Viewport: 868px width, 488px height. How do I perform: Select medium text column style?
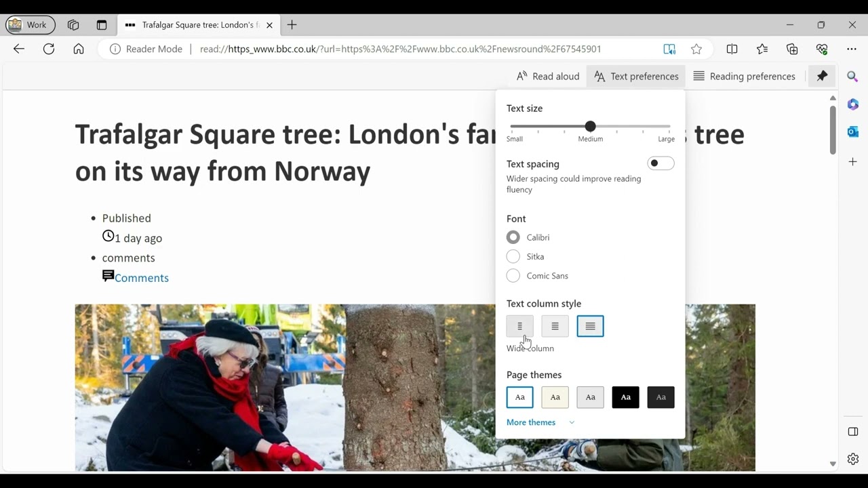(555, 326)
